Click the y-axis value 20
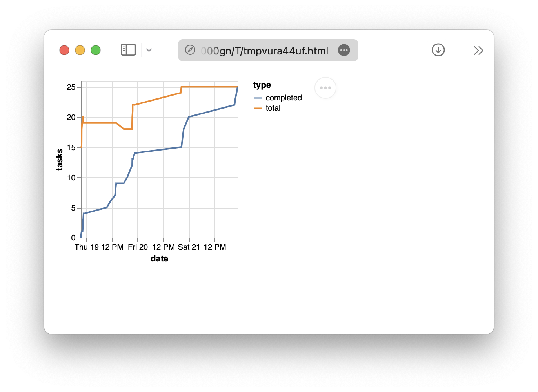 pos(71,117)
